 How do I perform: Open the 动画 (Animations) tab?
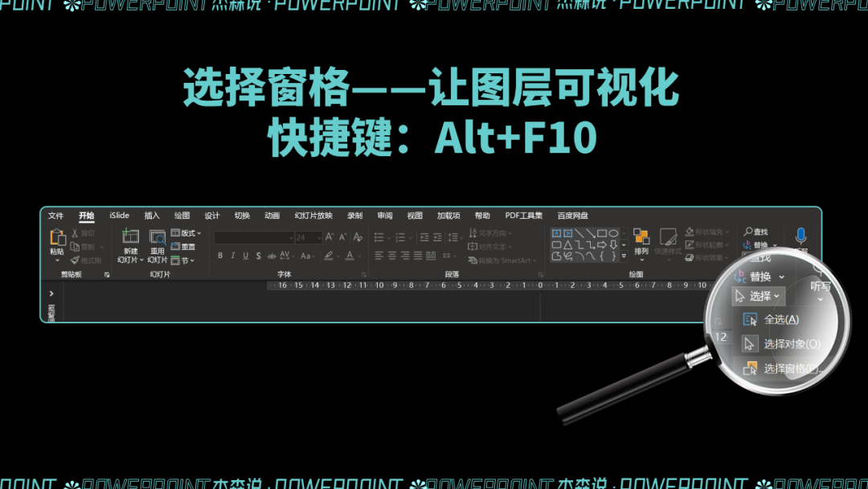pos(272,216)
